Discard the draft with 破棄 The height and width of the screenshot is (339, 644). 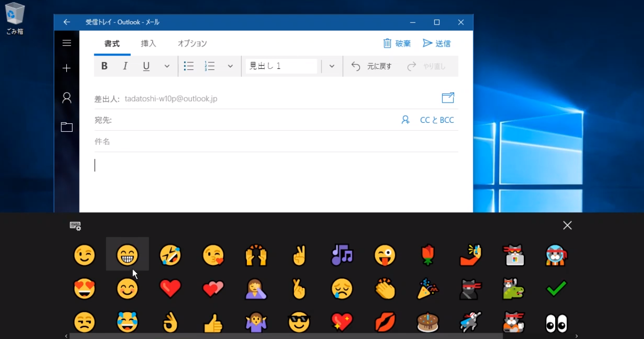(397, 43)
